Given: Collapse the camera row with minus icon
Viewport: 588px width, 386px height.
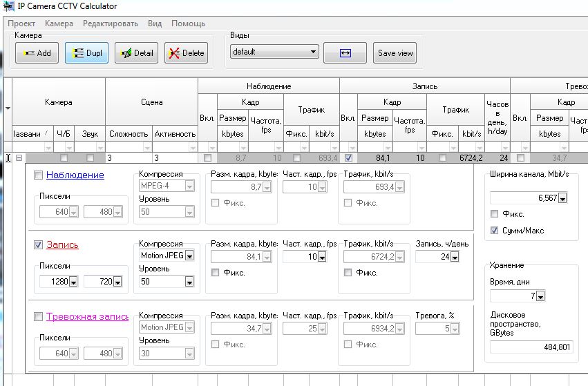Looking at the screenshot, I should [x=19, y=158].
